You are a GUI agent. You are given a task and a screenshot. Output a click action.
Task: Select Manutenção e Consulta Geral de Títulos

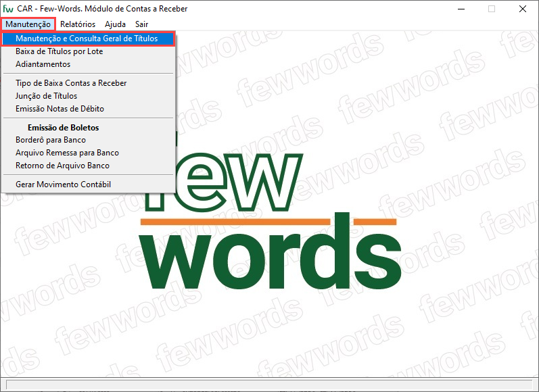[x=89, y=39]
